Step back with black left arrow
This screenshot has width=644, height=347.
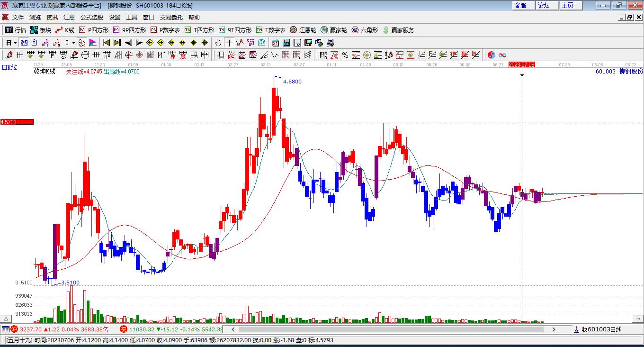[128, 43]
